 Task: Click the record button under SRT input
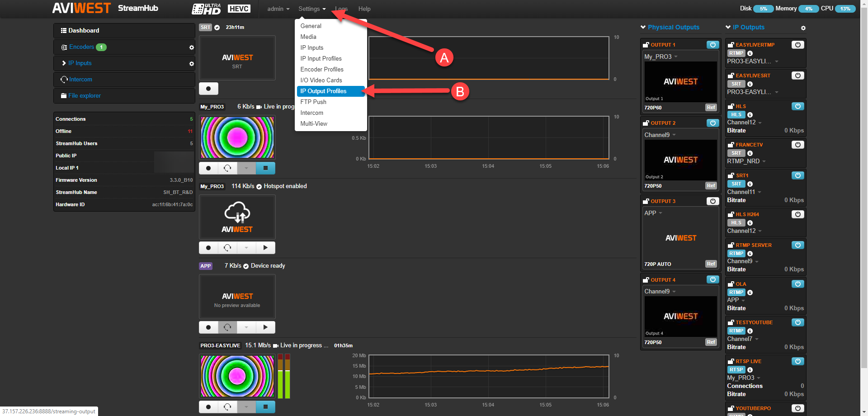(x=208, y=89)
